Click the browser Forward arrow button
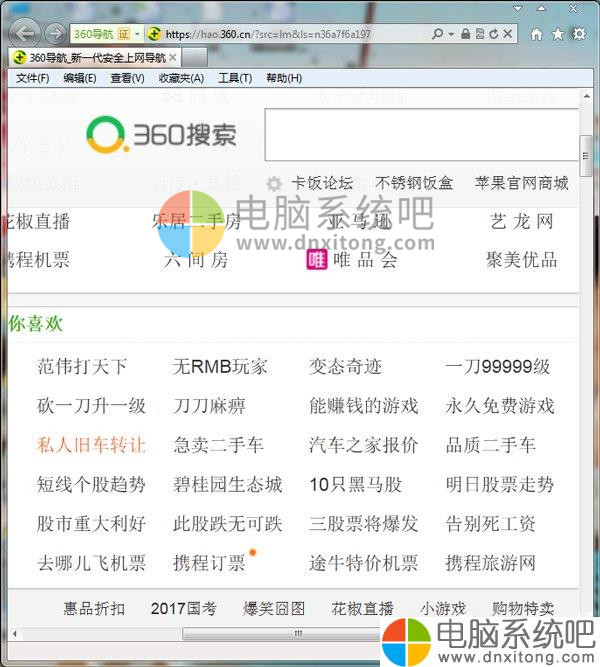This screenshot has height=667, width=600. click(x=56, y=33)
